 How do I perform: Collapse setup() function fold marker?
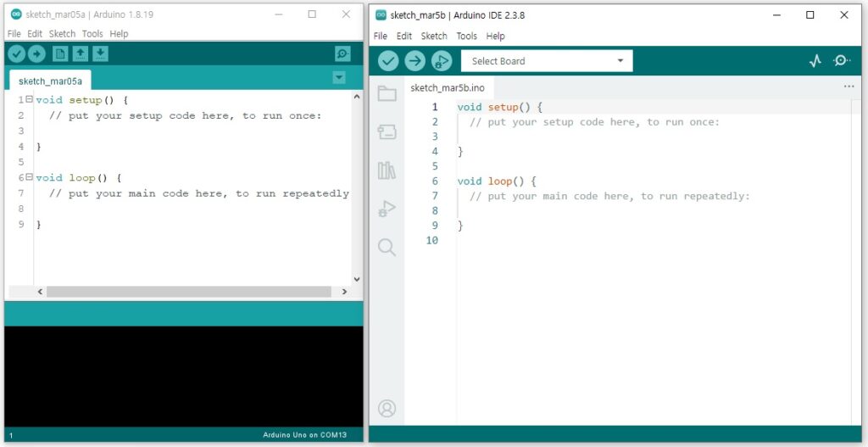pyautogui.click(x=29, y=100)
